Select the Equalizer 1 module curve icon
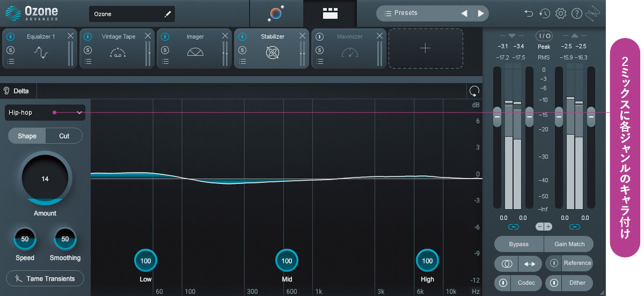The image size is (644, 296). tap(41, 52)
